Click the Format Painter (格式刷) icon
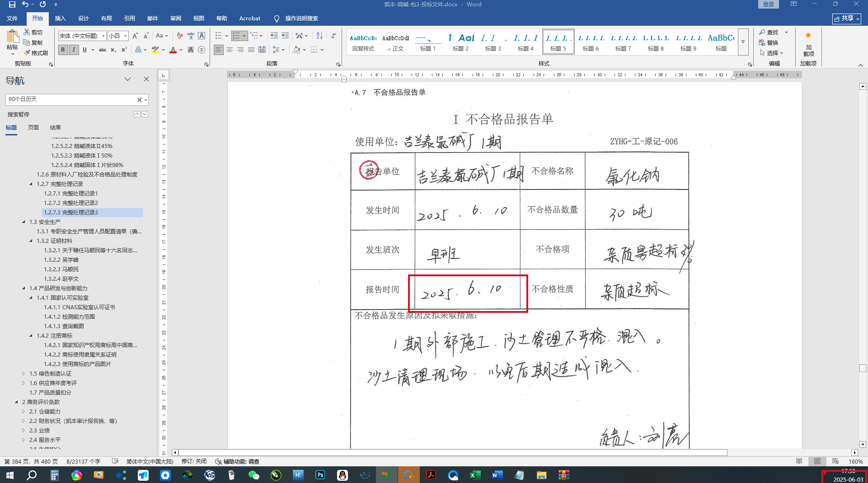 tap(27, 53)
